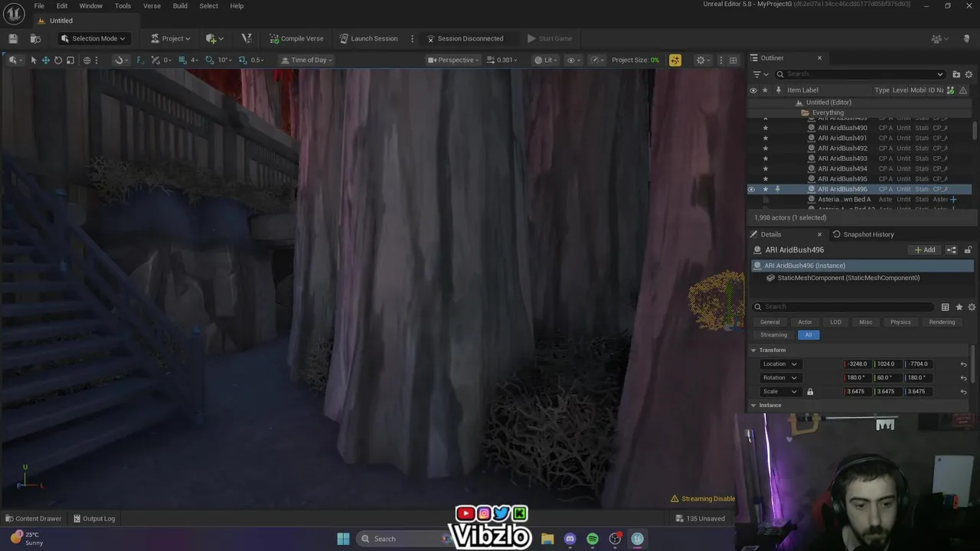Show favorites with Details star icon
980x551 pixels.
(x=959, y=307)
